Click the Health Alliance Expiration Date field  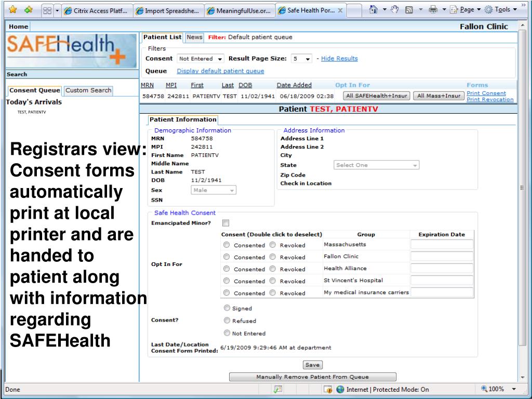pos(442,268)
